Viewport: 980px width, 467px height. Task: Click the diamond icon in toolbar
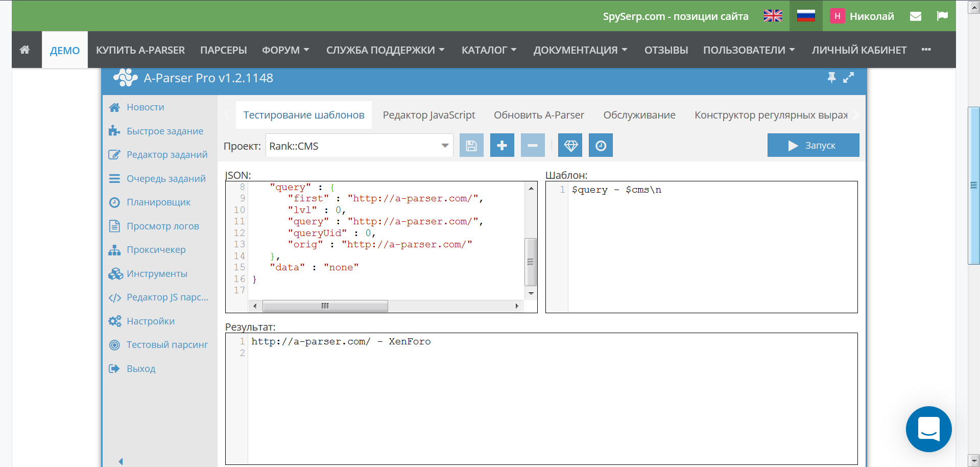point(570,146)
